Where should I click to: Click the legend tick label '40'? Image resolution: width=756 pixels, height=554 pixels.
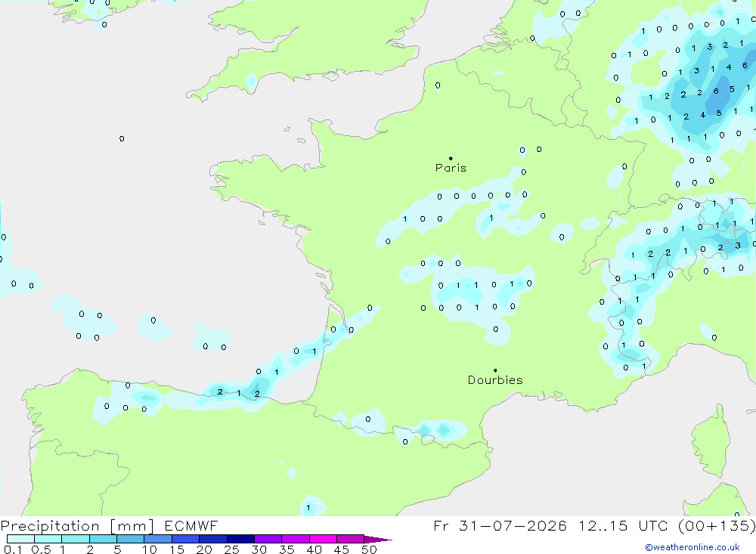click(x=314, y=549)
